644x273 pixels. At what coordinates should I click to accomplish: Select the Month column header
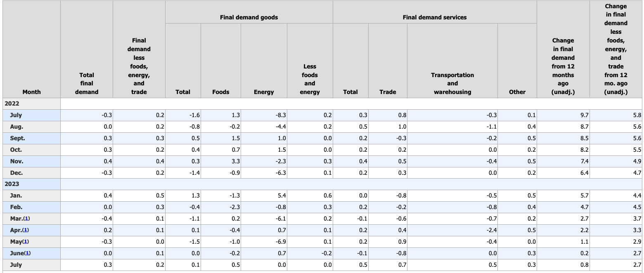click(31, 92)
